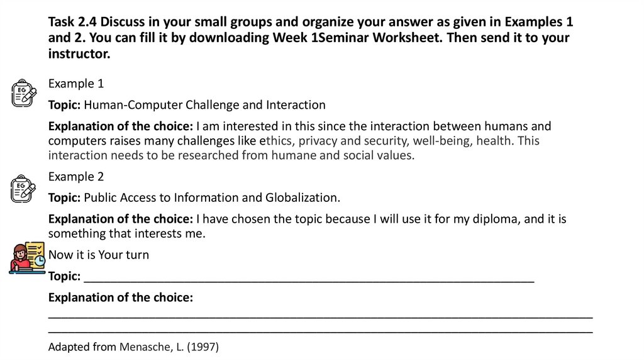The height and width of the screenshot is (361, 644).
Task: Click the "Public Access to Information and Globalization" topic
Action: tap(211, 198)
